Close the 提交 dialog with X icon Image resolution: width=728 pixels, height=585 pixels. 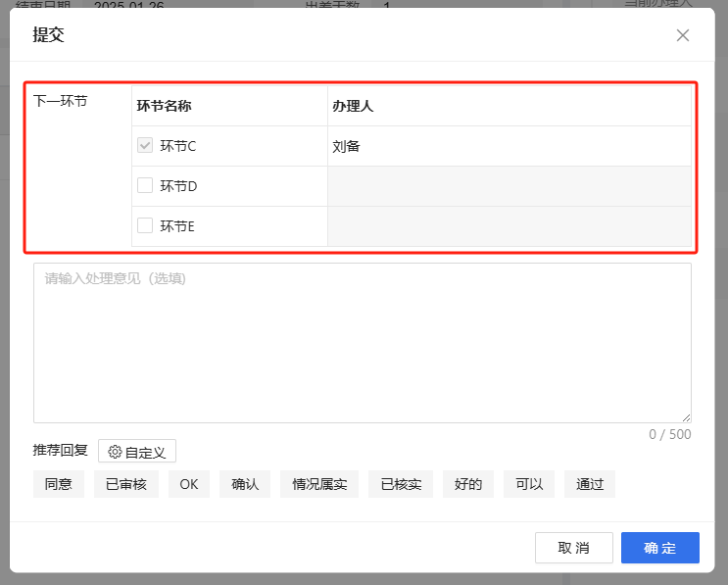point(683,35)
